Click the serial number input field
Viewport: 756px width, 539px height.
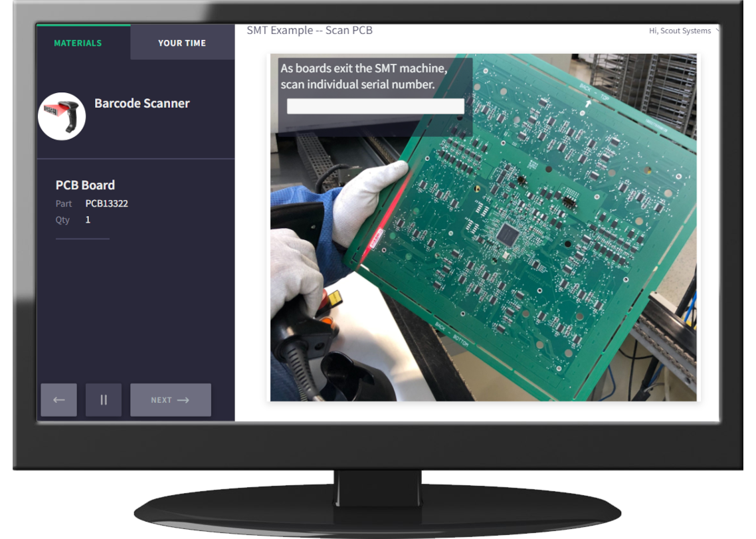pyautogui.click(x=375, y=106)
